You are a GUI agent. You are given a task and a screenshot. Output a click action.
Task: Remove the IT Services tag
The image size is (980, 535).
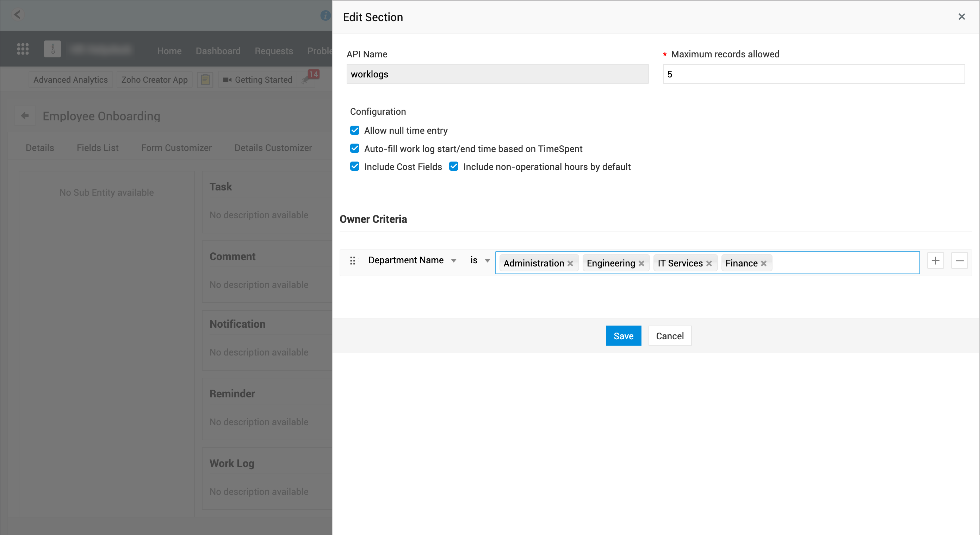click(x=709, y=263)
